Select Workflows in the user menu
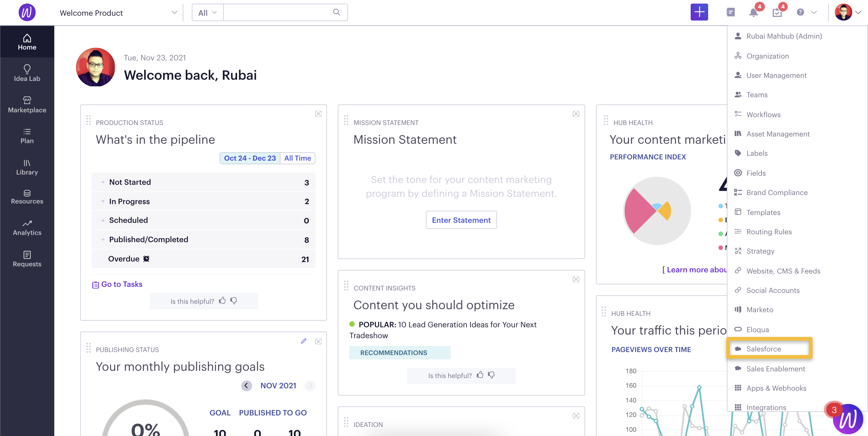 (763, 114)
